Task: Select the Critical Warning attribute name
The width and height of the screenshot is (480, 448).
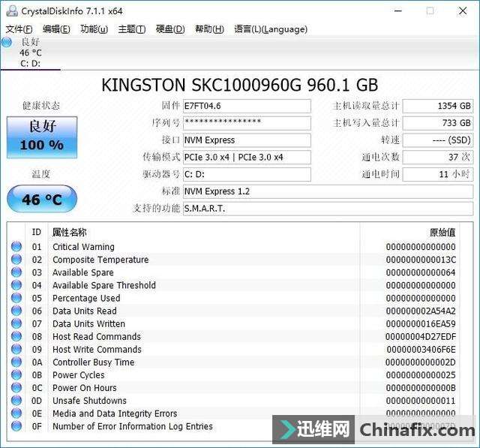Action: [83, 247]
